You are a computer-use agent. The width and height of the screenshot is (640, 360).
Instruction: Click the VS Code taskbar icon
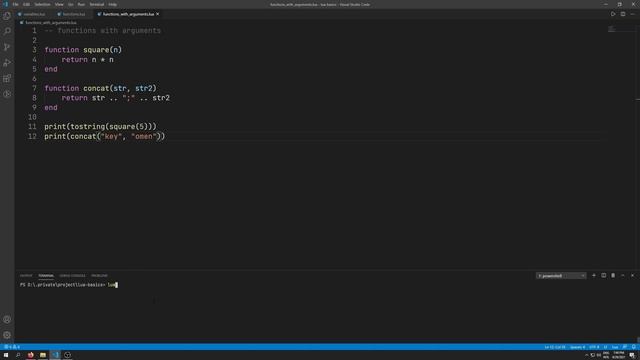pos(56,355)
